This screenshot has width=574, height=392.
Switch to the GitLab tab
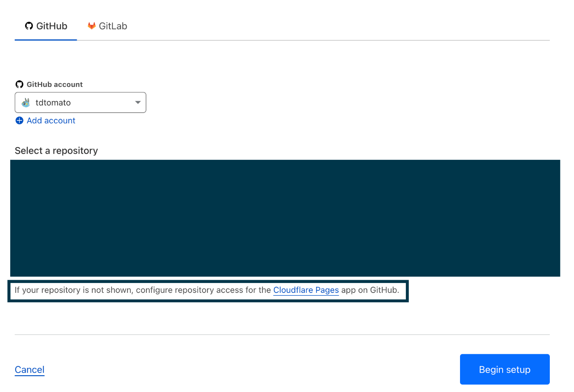point(107,26)
